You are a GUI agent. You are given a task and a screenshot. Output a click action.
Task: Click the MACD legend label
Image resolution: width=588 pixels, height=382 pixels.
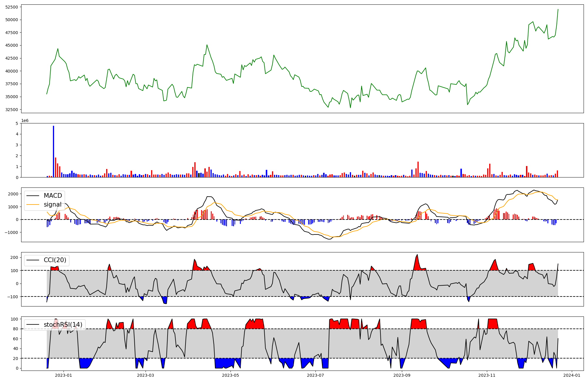coord(53,196)
